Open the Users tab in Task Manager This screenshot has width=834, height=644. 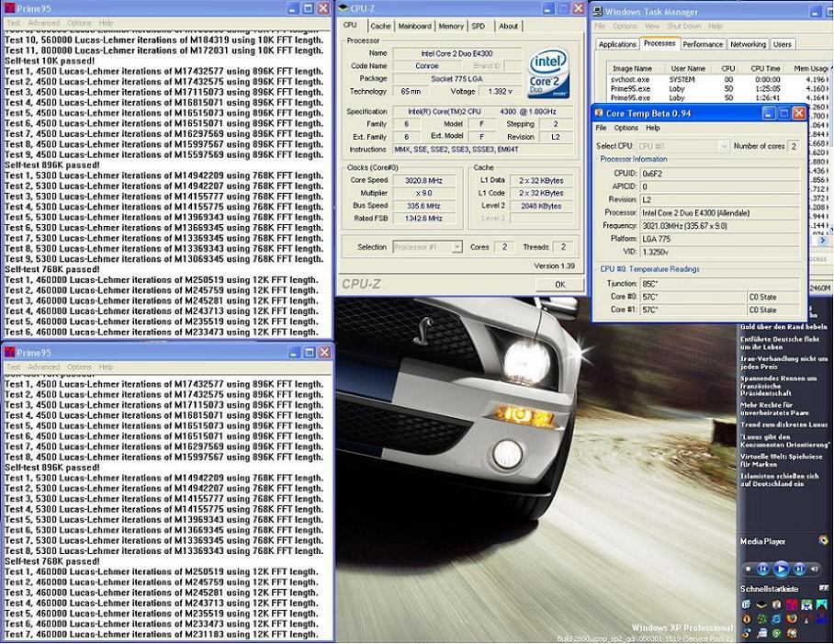[x=782, y=44]
